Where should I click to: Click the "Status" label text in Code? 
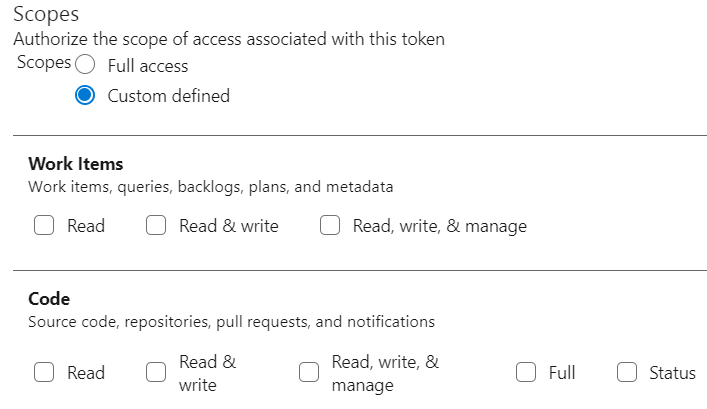pos(672,373)
